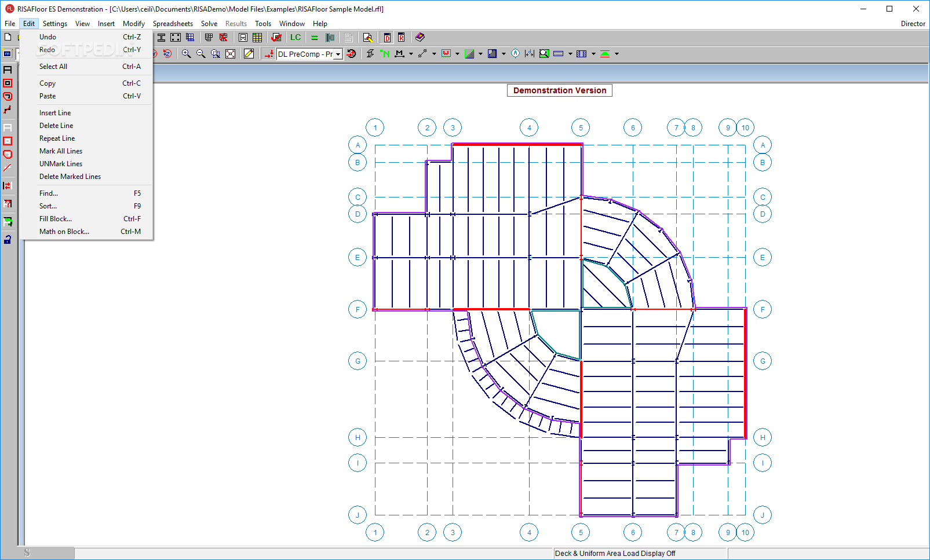This screenshot has width=930, height=560.
Task: Select the box zoom icon
Action: pos(216,54)
